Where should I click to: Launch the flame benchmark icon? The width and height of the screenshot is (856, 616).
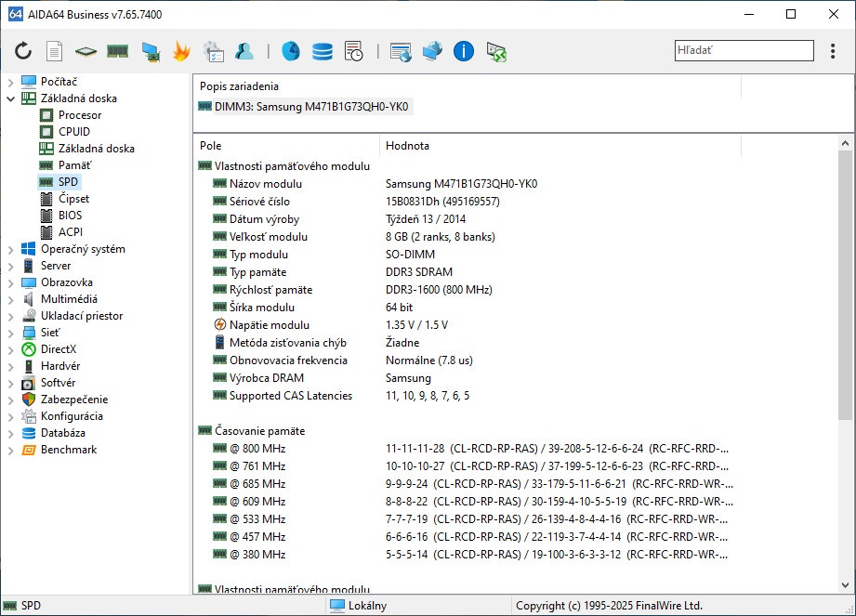click(179, 51)
